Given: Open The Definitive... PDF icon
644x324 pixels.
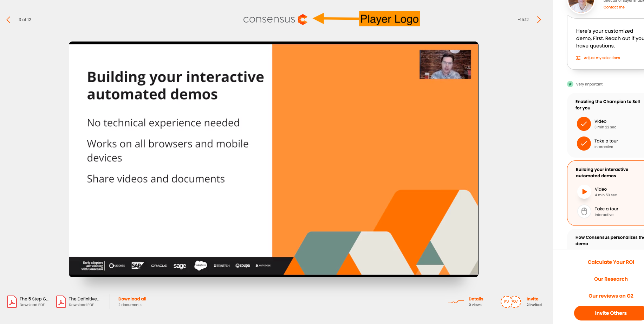Looking at the screenshot, I should click(61, 301).
